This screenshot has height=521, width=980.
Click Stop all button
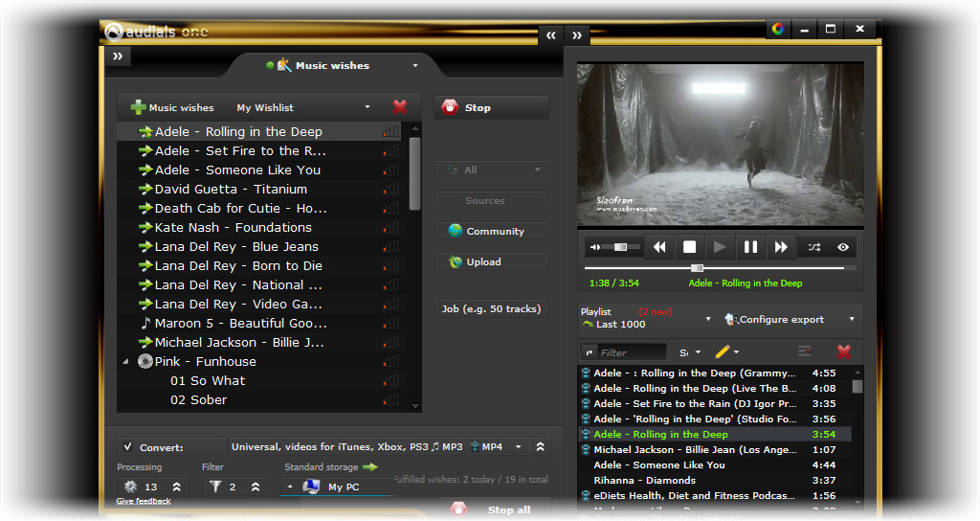tap(497, 510)
